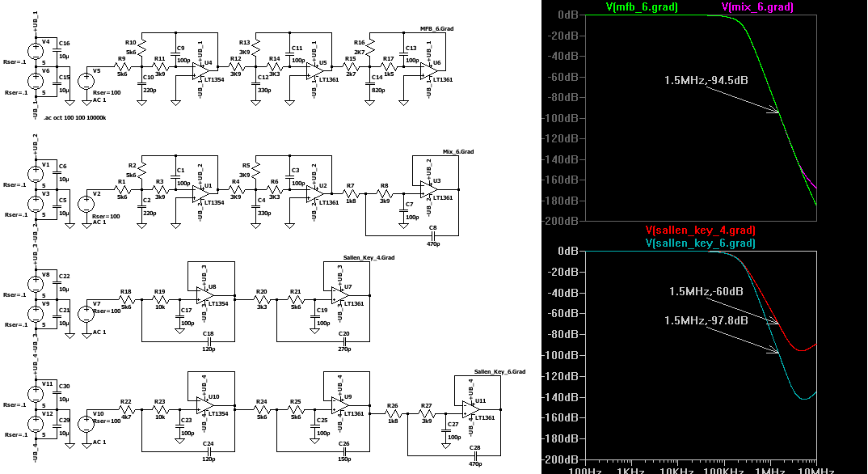This screenshot has height=474, width=868.
Task: Select capacitor C8 470p symbol
Action: coord(433,235)
